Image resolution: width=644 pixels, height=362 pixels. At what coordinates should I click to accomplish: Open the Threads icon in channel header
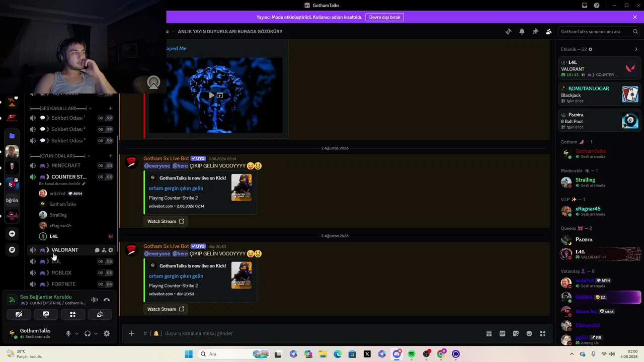[x=508, y=31]
